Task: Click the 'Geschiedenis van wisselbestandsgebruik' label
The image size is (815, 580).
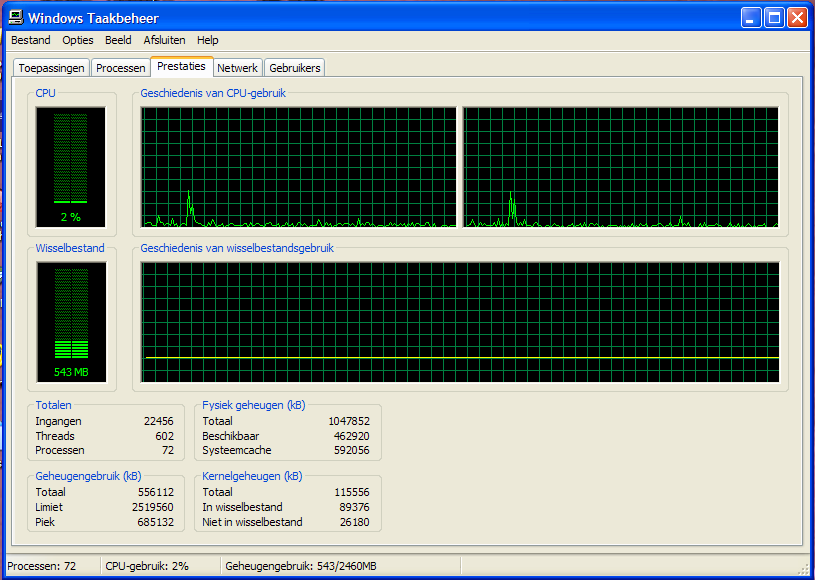Action: [237, 248]
